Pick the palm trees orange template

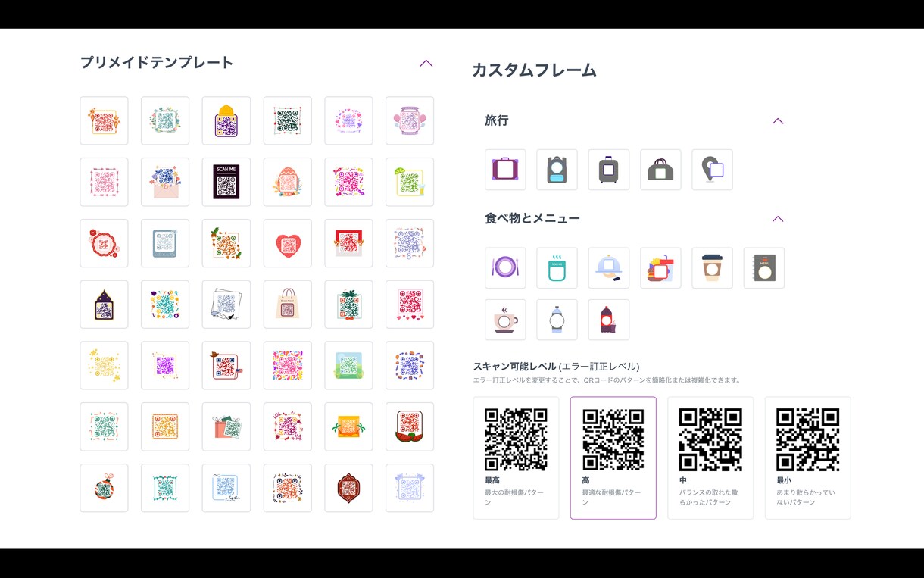pos(348,426)
